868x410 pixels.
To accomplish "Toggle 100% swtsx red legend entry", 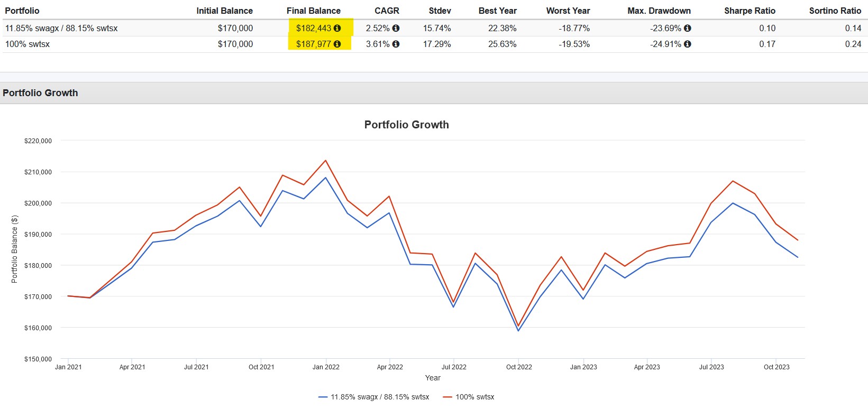I will click(x=468, y=397).
